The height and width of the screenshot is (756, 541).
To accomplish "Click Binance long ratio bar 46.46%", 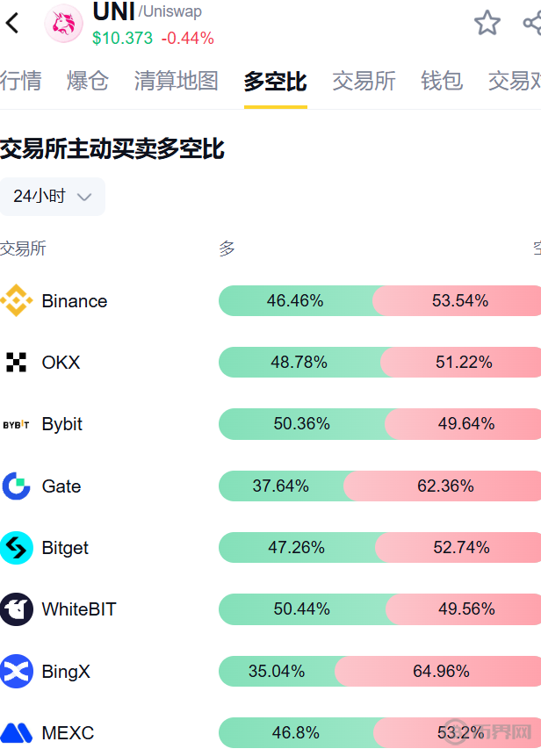I will (x=295, y=301).
